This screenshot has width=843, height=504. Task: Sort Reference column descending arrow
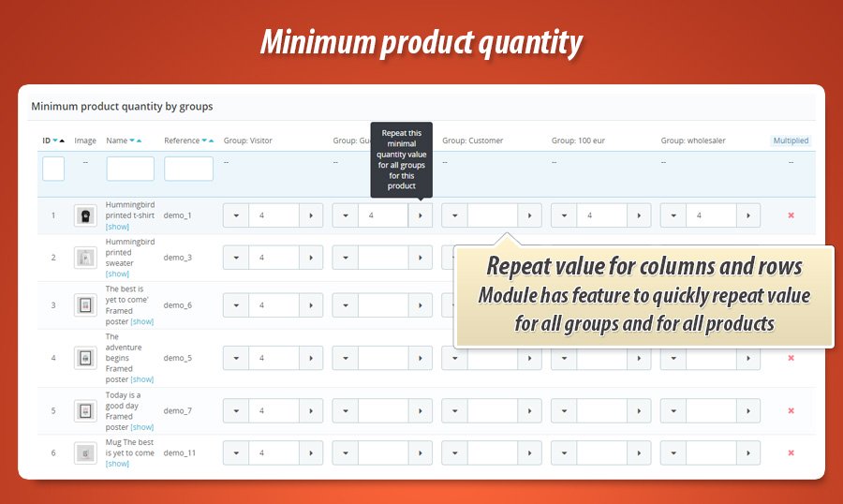(x=204, y=141)
